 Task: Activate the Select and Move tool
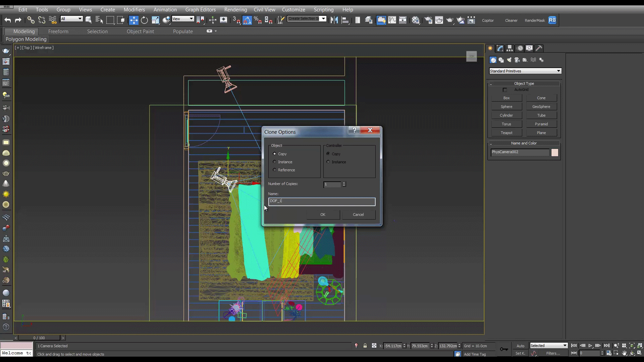point(133,20)
